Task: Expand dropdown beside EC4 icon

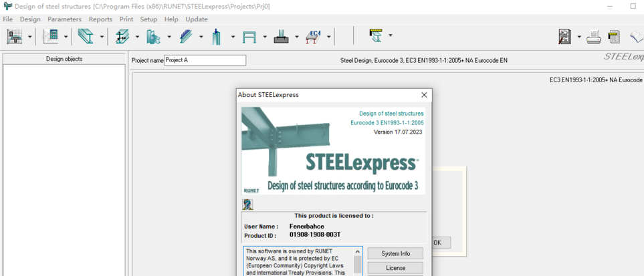Action: [x=328, y=37]
